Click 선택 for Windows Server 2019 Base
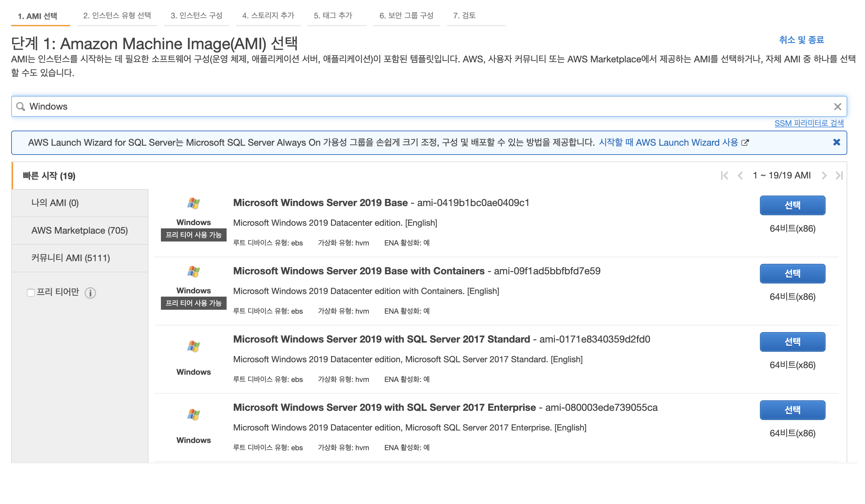865x504 pixels. 792,205
